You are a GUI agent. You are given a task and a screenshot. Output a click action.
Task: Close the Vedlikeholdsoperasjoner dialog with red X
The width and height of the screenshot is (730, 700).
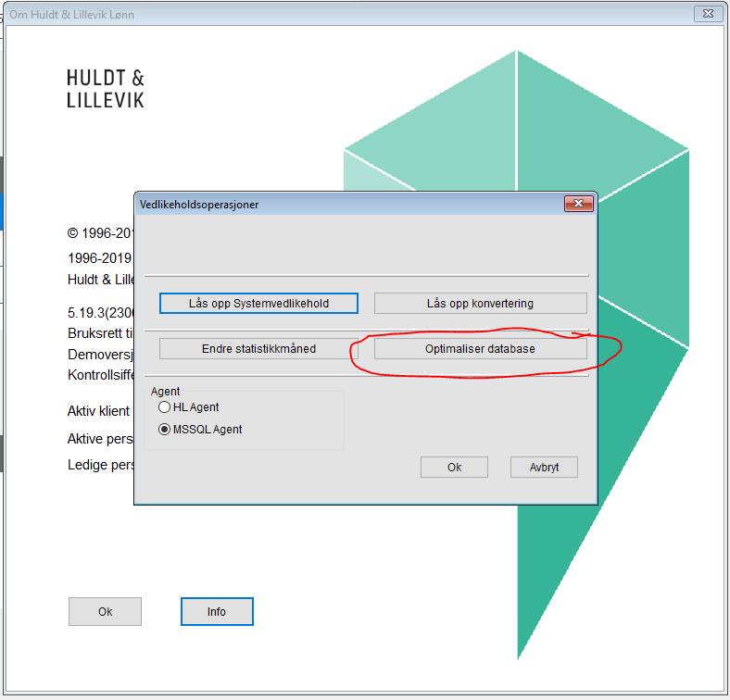579,204
